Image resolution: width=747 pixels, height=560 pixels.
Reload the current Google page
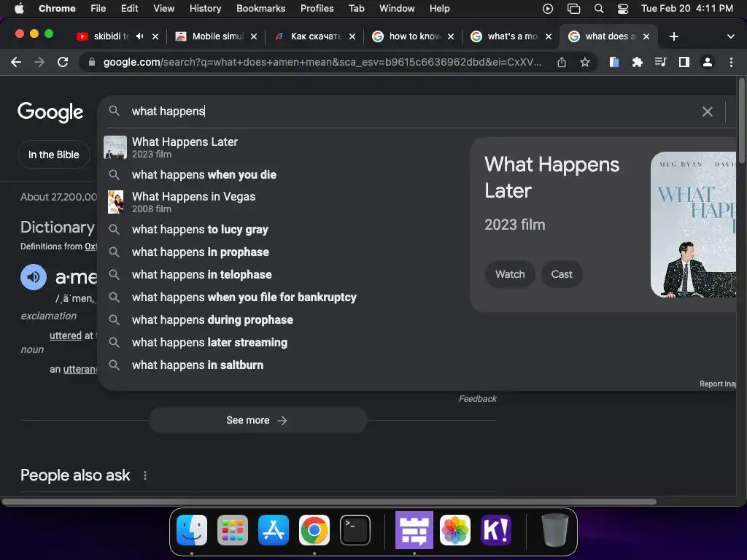pos(63,62)
